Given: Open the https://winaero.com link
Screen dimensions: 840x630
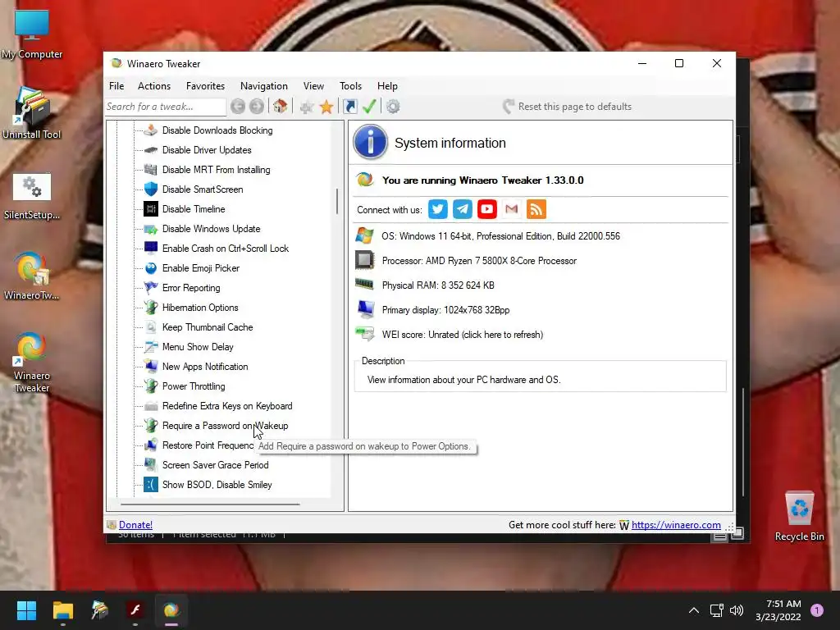Looking at the screenshot, I should (x=676, y=525).
